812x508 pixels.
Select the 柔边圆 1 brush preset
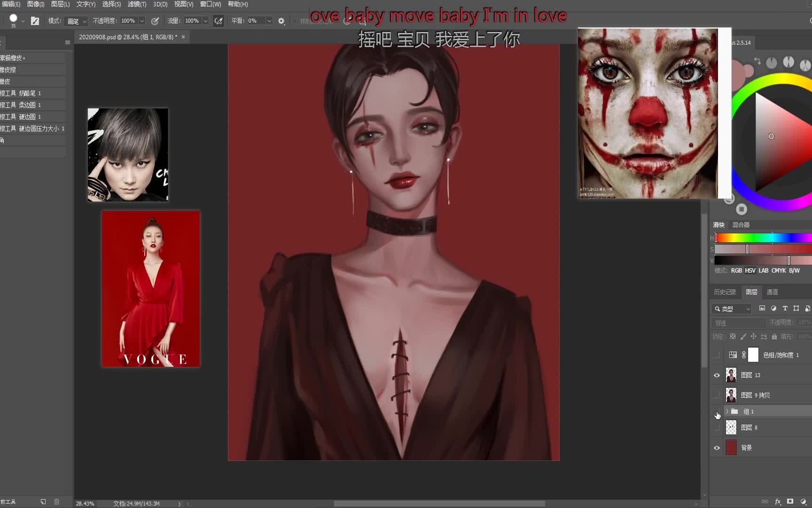tap(32, 105)
